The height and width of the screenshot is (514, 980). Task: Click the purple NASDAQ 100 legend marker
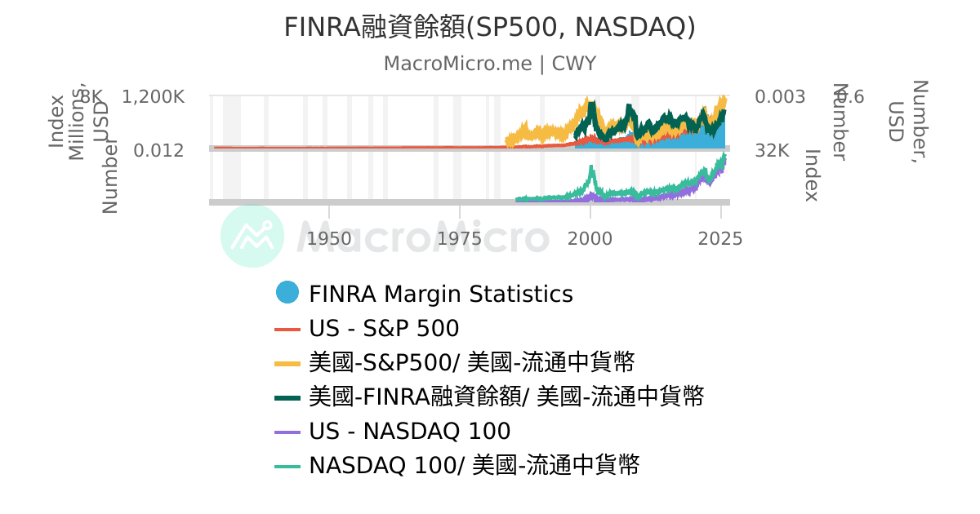[x=287, y=432]
